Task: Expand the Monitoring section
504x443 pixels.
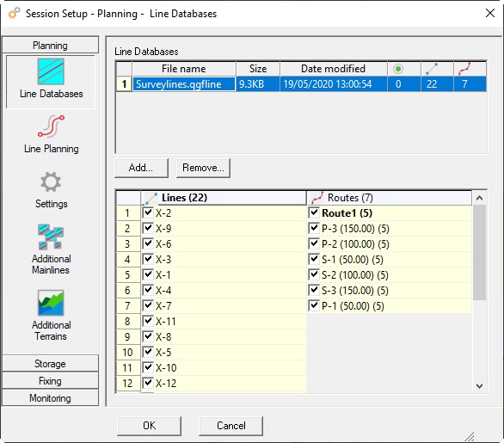Action: (50, 398)
